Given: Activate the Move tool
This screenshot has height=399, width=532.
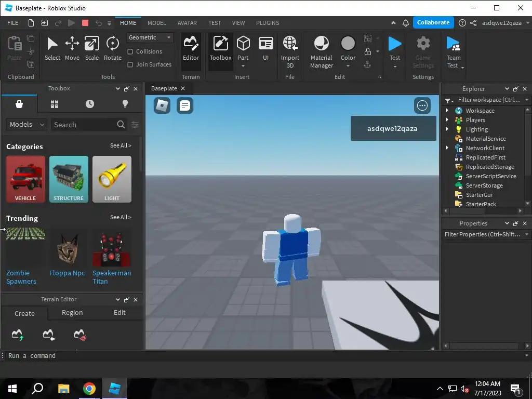Looking at the screenshot, I should [x=72, y=49].
